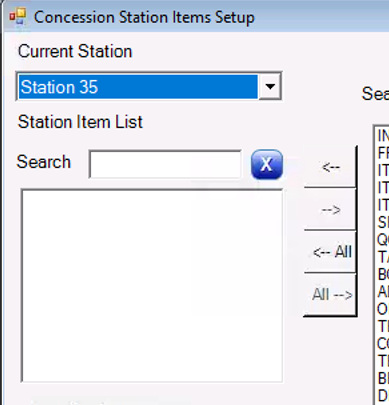
Task: Expand the Current Station dropdown arrow
Action: tap(270, 87)
